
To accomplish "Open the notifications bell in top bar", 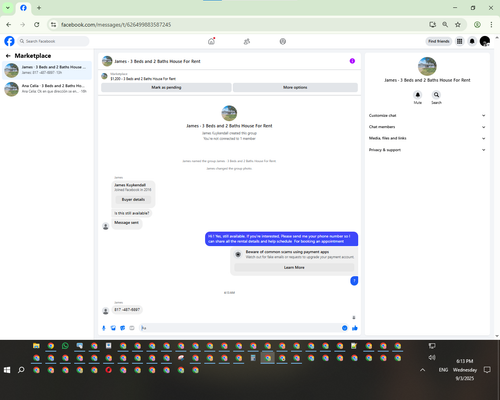I will tap(472, 41).
